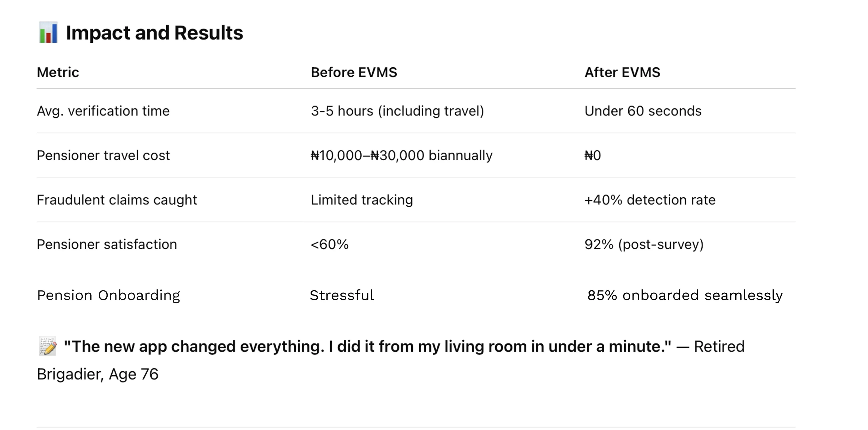Click the Pensioner travel cost cell
The height and width of the screenshot is (430, 868).
tap(103, 155)
